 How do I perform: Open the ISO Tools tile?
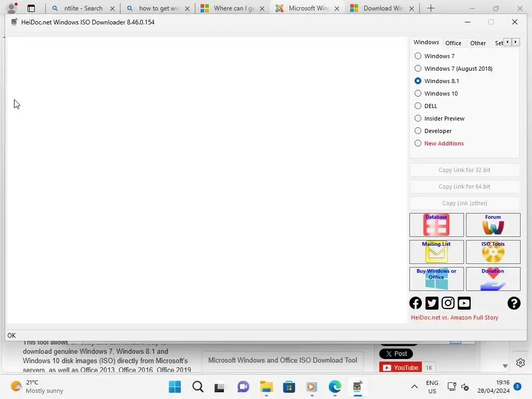(x=493, y=252)
